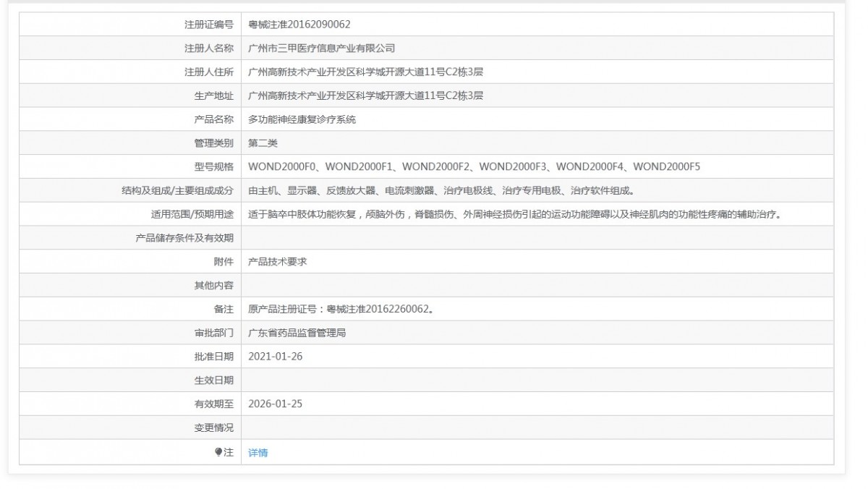Click the 注册人住所 address value

tap(365, 72)
